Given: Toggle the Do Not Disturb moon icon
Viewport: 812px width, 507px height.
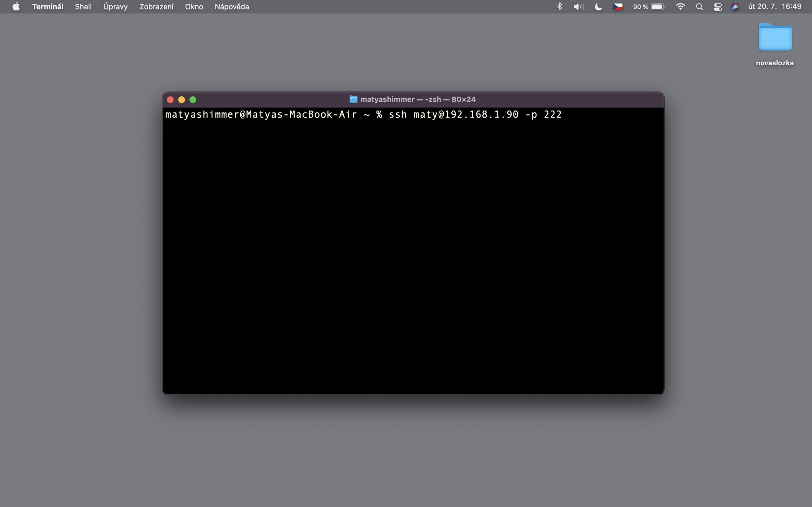Looking at the screenshot, I should pyautogui.click(x=598, y=7).
